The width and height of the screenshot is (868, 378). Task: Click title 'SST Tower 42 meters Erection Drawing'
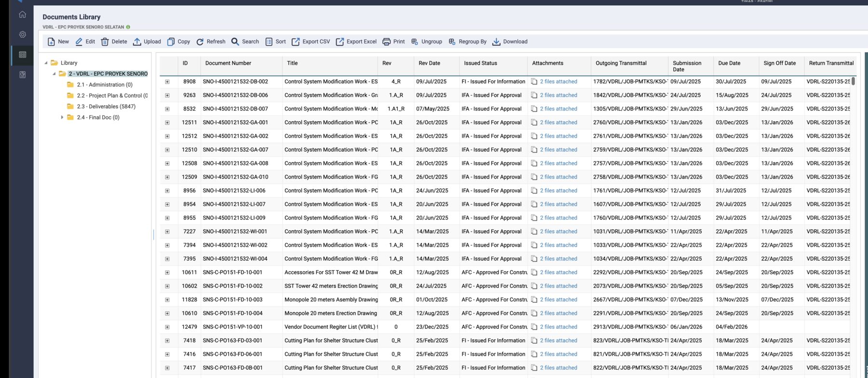pyautogui.click(x=331, y=286)
